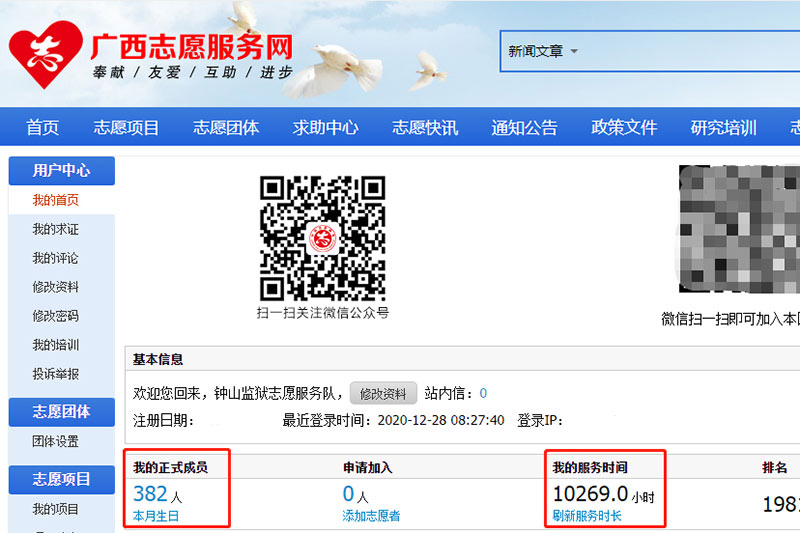Screen dimensions: 800x533
Task: Click the 广西志愿服务网 site title
Action: pos(192,47)
